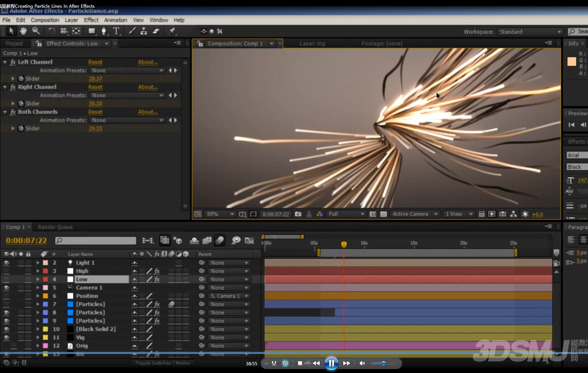Click the region of interest icon
The image size is (588, 373).
tap(373, 214)
